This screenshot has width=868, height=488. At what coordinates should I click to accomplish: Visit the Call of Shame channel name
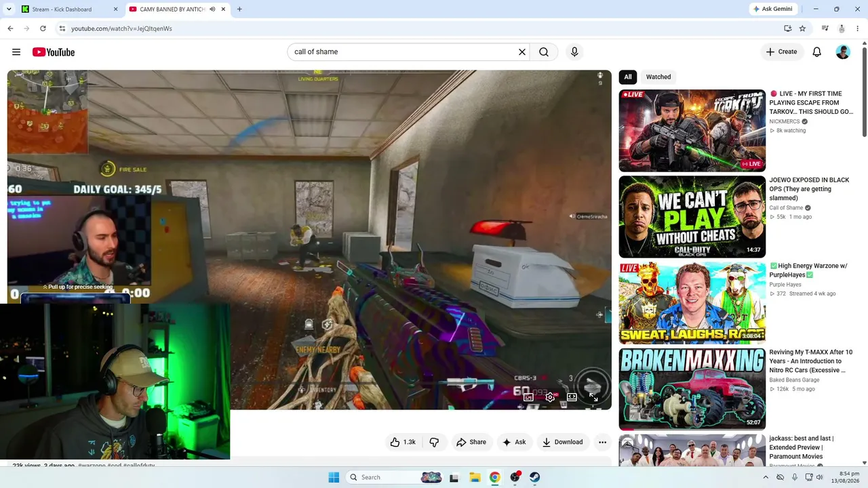(x=786, y=208)
